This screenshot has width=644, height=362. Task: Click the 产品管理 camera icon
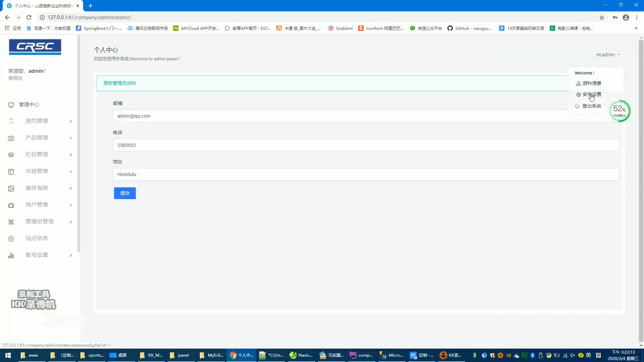[x=11, y=138]
